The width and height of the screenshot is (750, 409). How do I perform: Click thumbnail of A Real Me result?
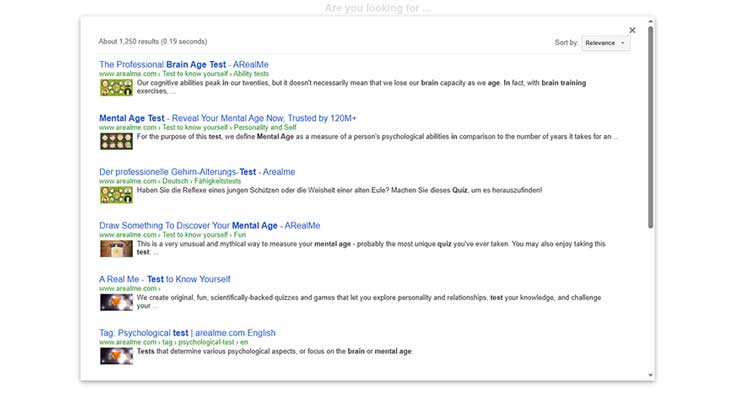coord(116,302)
